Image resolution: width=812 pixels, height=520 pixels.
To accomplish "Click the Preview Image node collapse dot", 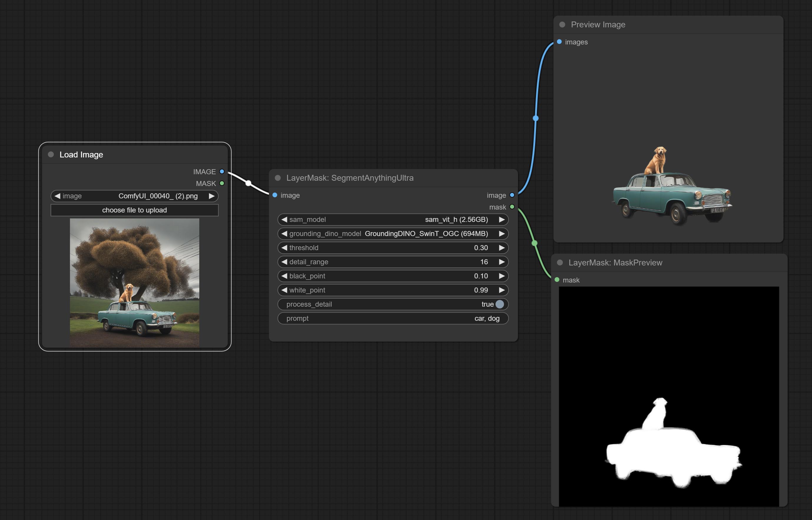I will [562, 25].
